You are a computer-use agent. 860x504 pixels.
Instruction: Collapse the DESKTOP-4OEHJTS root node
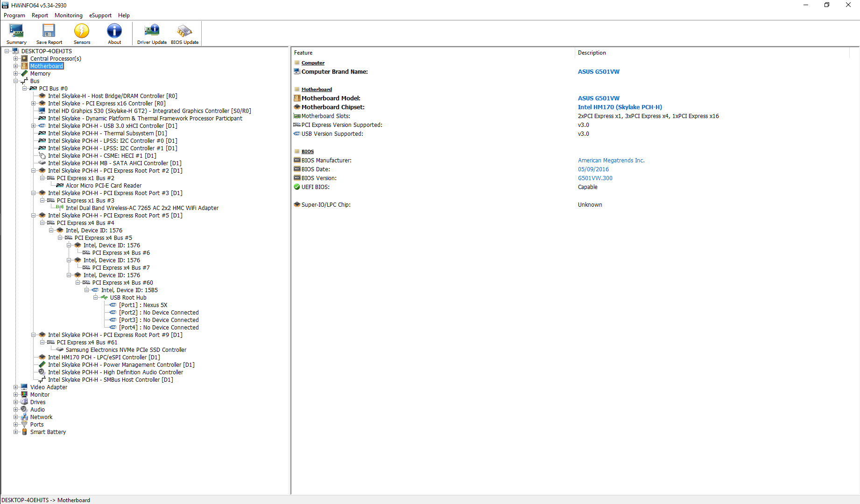7,51
